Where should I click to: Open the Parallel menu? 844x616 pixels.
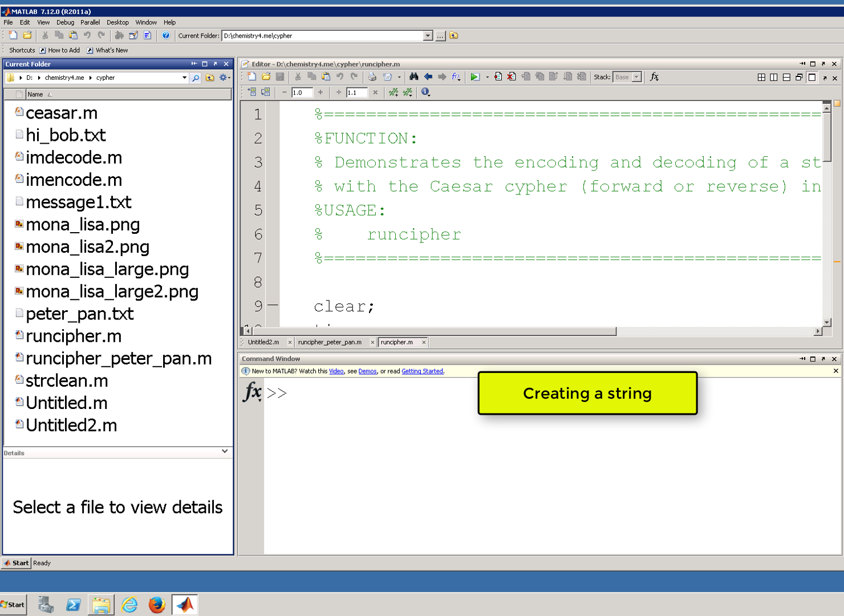tap(90, 22)
